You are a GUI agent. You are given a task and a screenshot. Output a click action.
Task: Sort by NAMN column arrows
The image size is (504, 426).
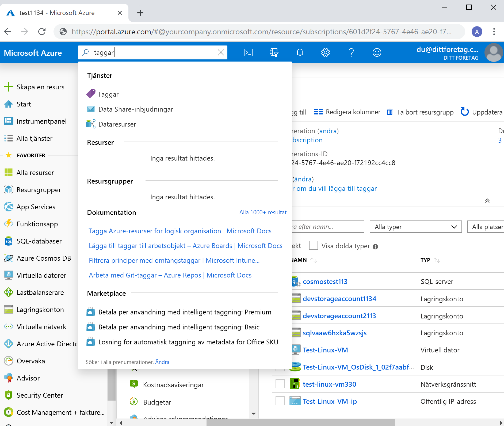(314, 260)
